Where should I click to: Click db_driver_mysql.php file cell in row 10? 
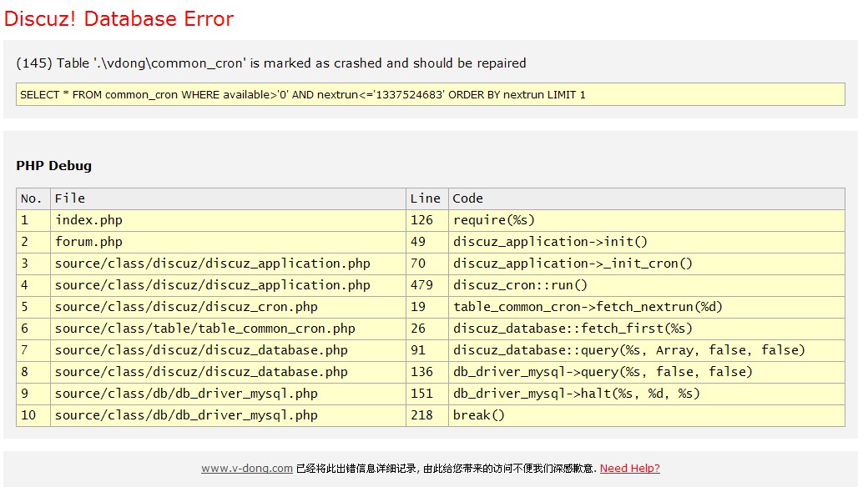tap(228, 415)
